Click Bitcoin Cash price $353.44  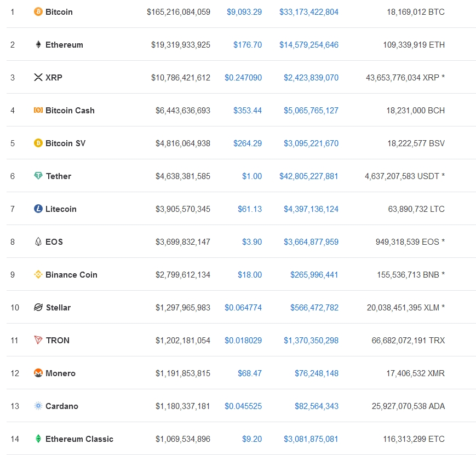pyautogui.click(x=248, y=110)
